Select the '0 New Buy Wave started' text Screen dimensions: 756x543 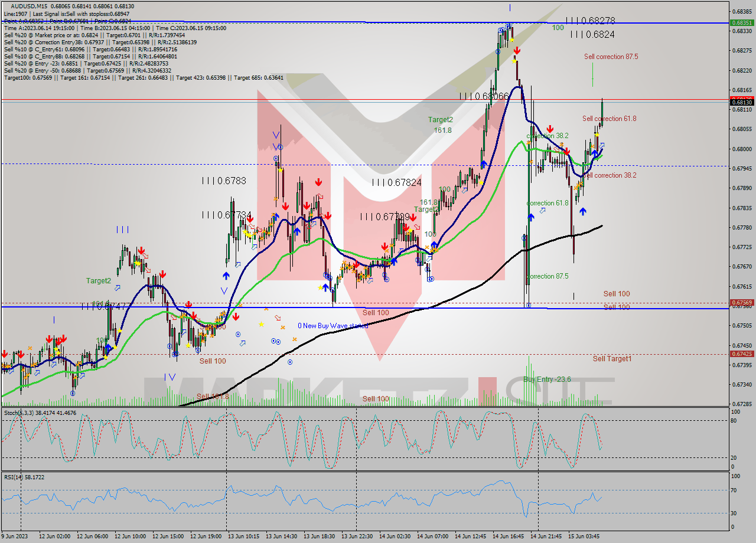coord(333,326)
